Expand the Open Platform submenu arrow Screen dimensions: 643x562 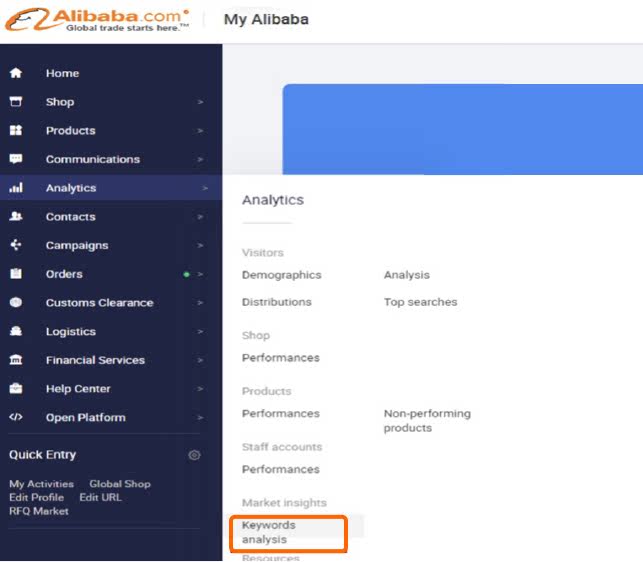pyautogui.click(x=200, y=418)
